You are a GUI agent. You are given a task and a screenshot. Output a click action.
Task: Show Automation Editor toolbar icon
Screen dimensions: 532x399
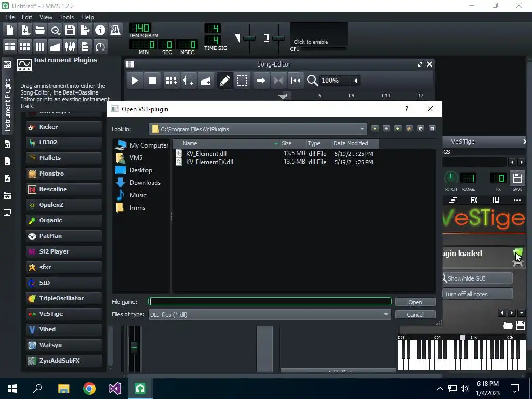click(x=55, y=46)
